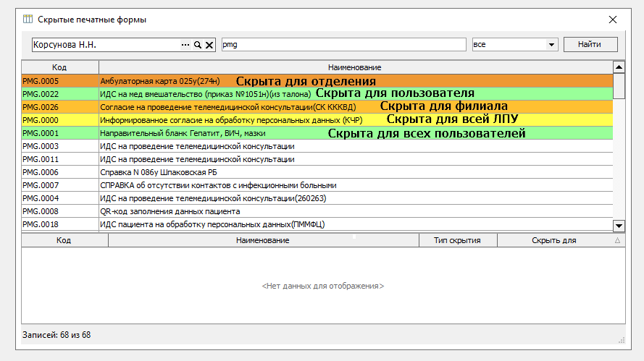The width and height of the screenshot is (644, 361).
Task: Click Согласие на проведение телемедицинской консультации(СК КККВД)
Action: [x=228, y=107]
